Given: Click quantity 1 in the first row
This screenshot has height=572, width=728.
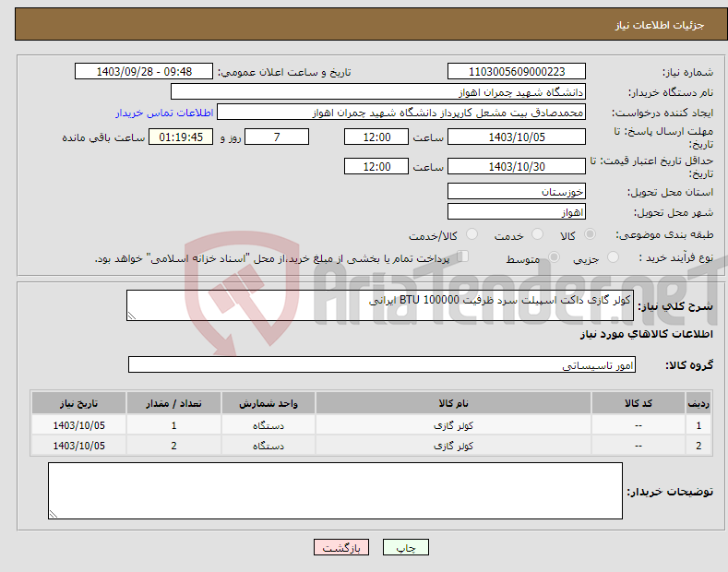Looking at the screenshot, I should (173, 425).
